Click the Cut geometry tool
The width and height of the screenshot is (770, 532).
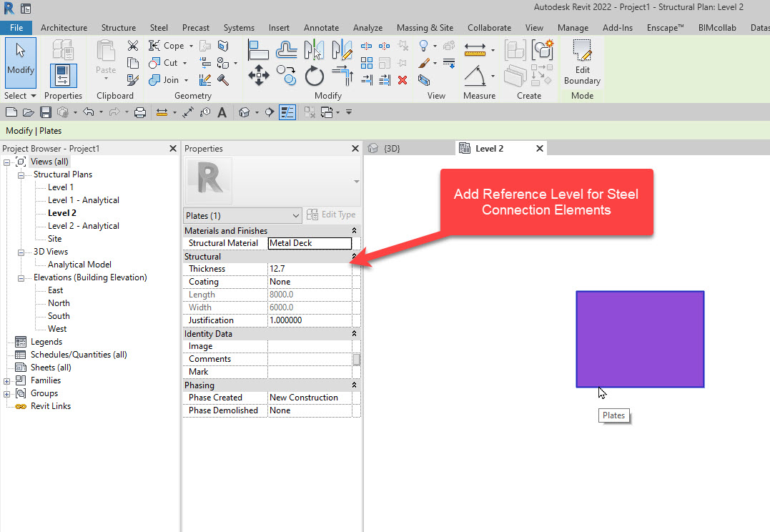[x=164, y=63]
